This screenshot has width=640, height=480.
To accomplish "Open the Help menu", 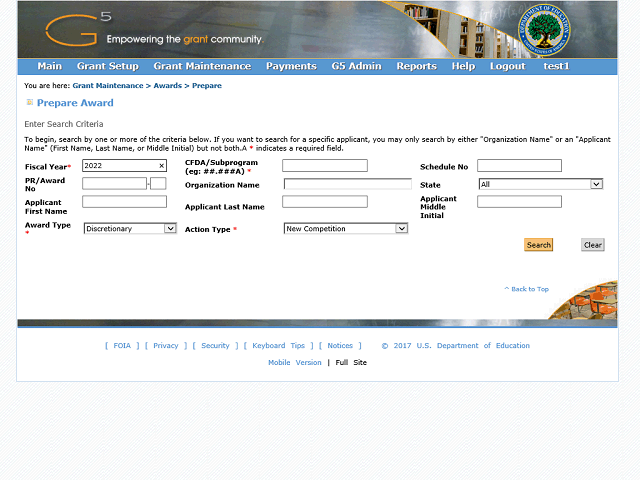I will pos(463,66).
